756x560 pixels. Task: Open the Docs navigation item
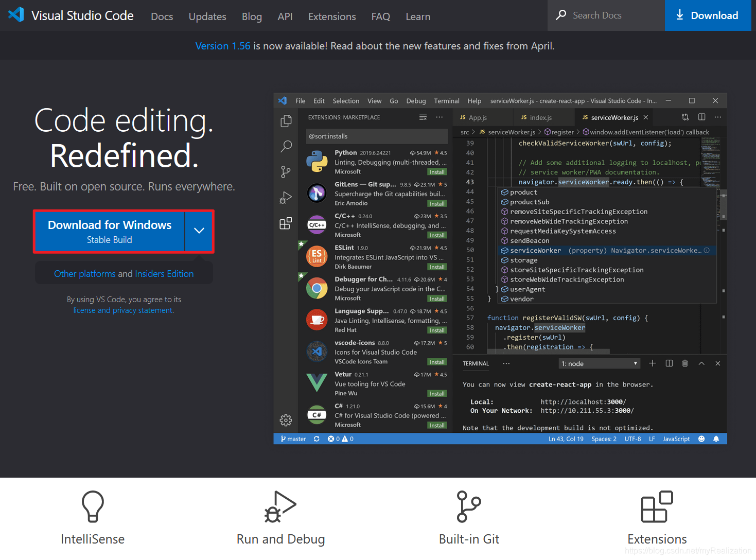pos(162,16)
